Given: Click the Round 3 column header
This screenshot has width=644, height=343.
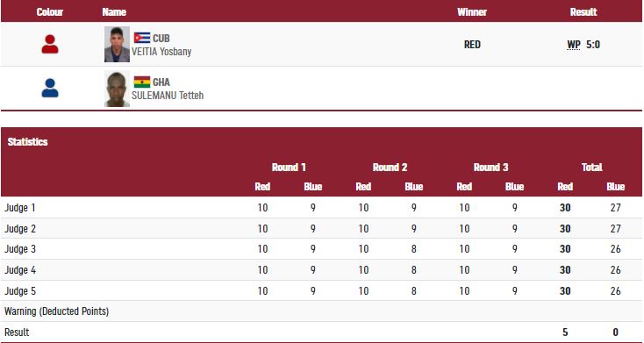Looking at the screenshot, I should (x=490, y=168).
